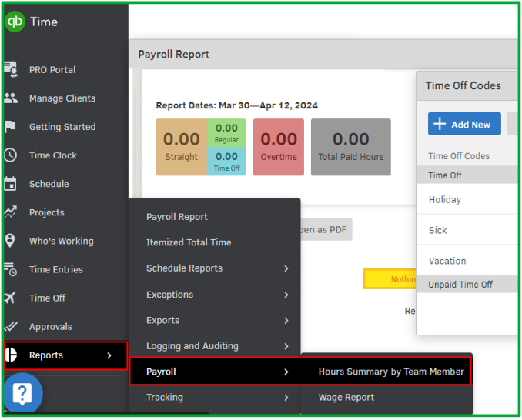
Task: Open the help question mark bubble
Action: [x=22, y=394]
